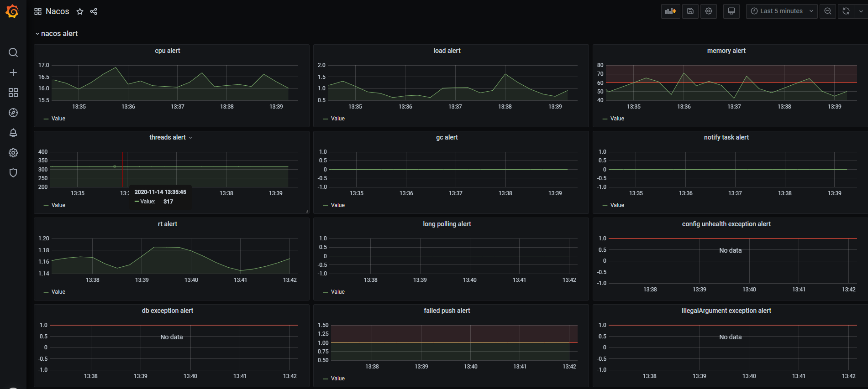Click failed push alert panel title
This screenshot has height=389, width=868.
[x=447, y=311]
